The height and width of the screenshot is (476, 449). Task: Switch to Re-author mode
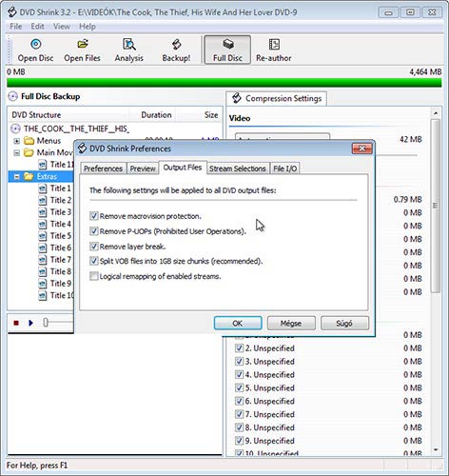274,50
